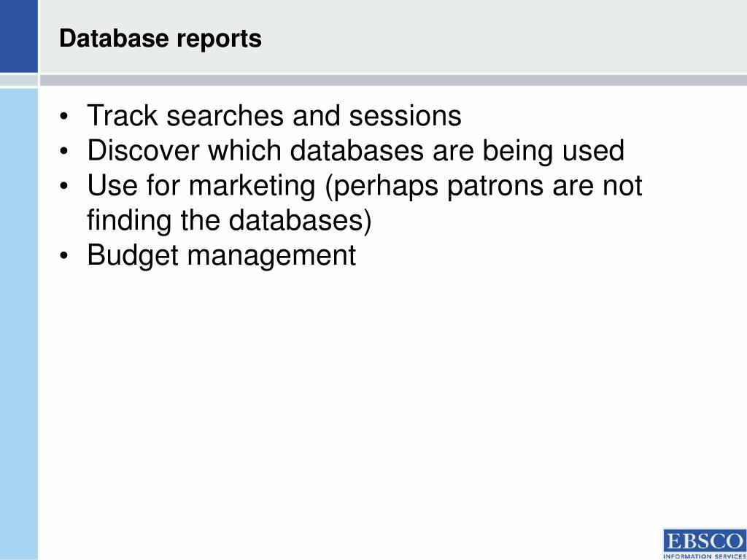Click the word management in last bullet
Viewport: 747px width, 560px height.
coord(271,257)
